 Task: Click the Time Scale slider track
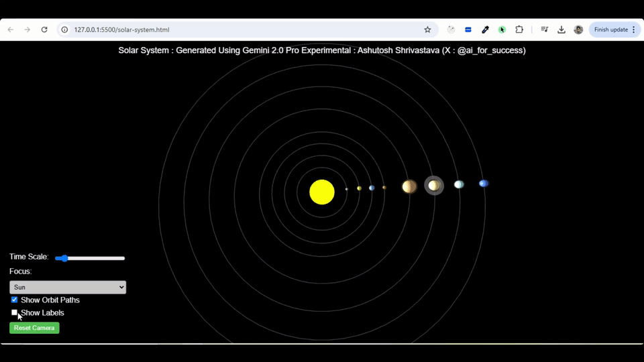tap(91, 258)
